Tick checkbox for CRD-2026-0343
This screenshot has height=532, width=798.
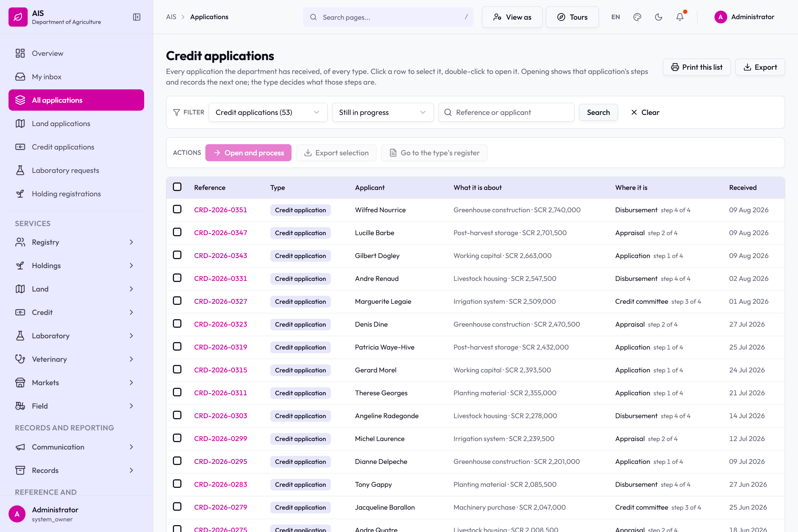pos(177,255)
